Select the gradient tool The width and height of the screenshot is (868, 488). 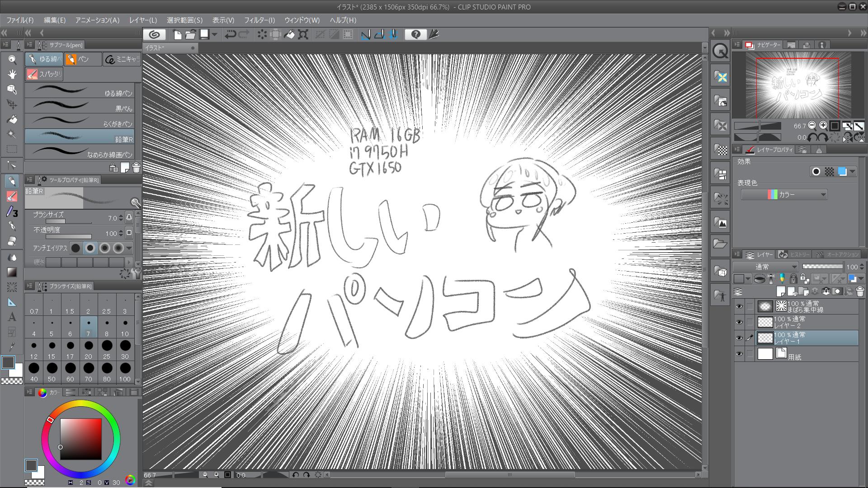tap(12, 272)
